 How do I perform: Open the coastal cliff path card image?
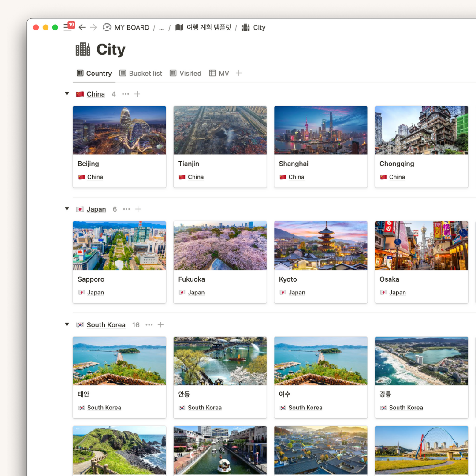[x=119, y=450]
